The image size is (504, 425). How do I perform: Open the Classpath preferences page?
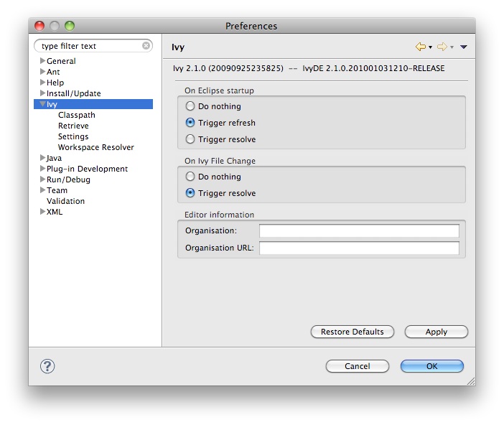click(76, 115)
